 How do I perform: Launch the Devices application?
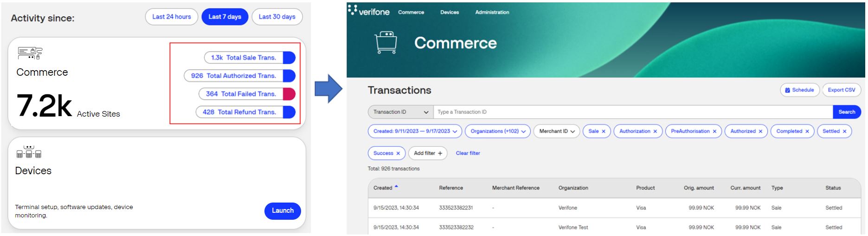pyautogui.click(x=283, y=211)
